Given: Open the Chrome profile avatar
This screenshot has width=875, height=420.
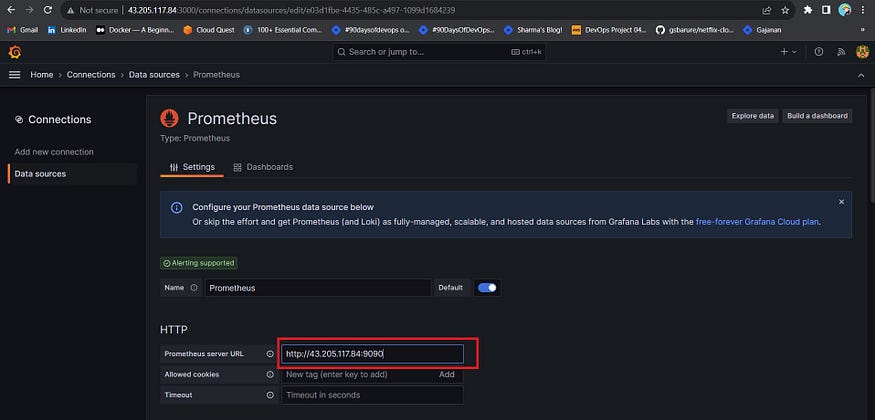Looking at the screenshot, I should coord(845,10).
